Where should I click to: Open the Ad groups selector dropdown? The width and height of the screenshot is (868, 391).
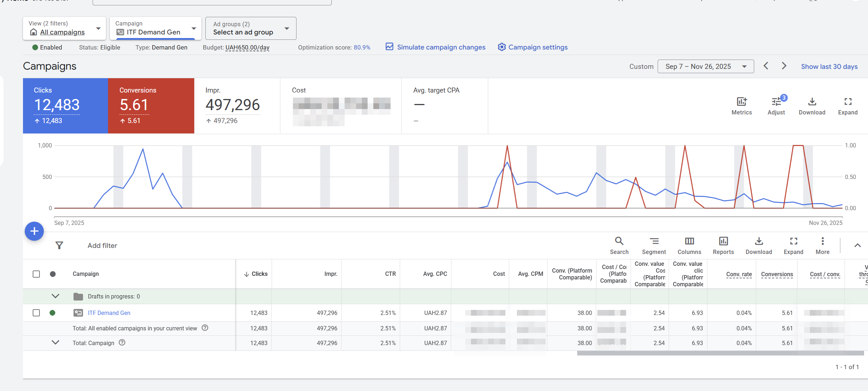pos(251,28)
